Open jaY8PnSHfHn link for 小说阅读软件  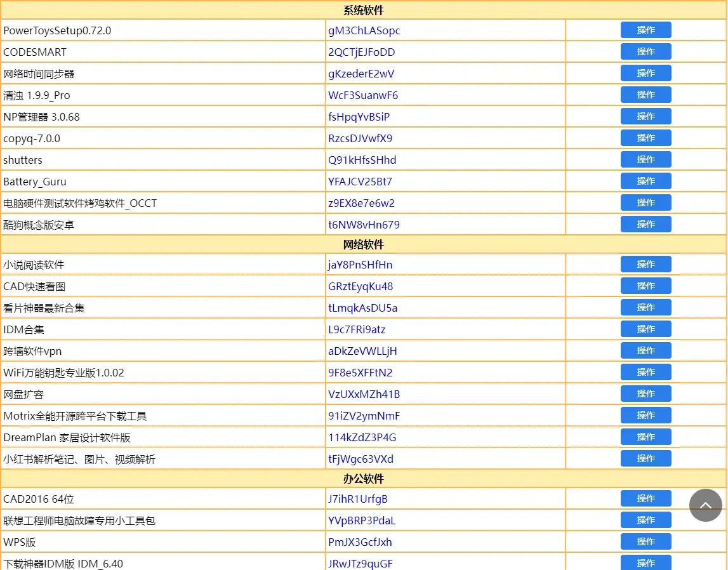click(360, 265)
